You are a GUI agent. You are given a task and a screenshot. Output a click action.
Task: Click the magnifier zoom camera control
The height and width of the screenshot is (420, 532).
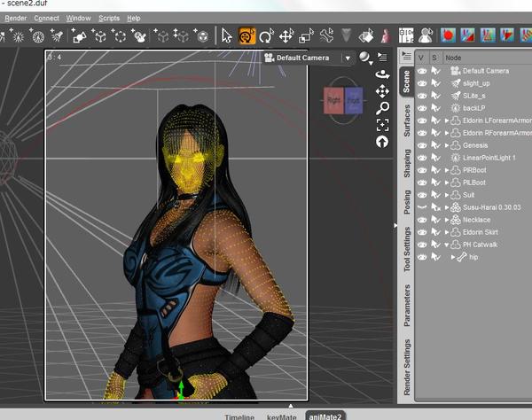click(x=382, y=108)
